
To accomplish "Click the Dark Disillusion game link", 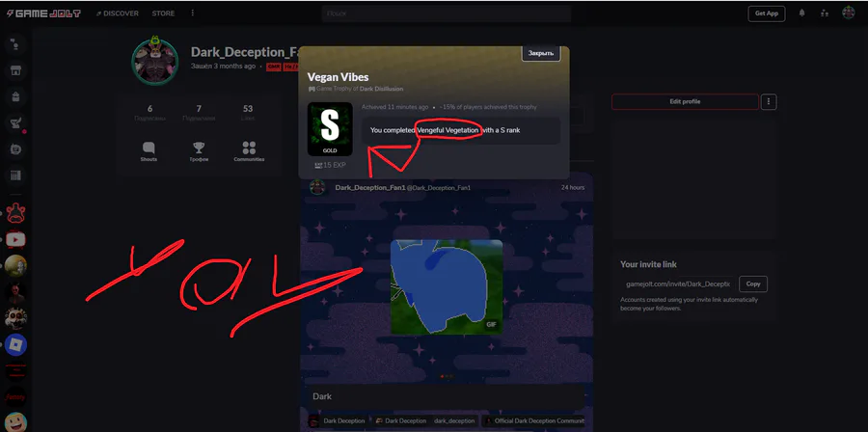I will (381, 89).
